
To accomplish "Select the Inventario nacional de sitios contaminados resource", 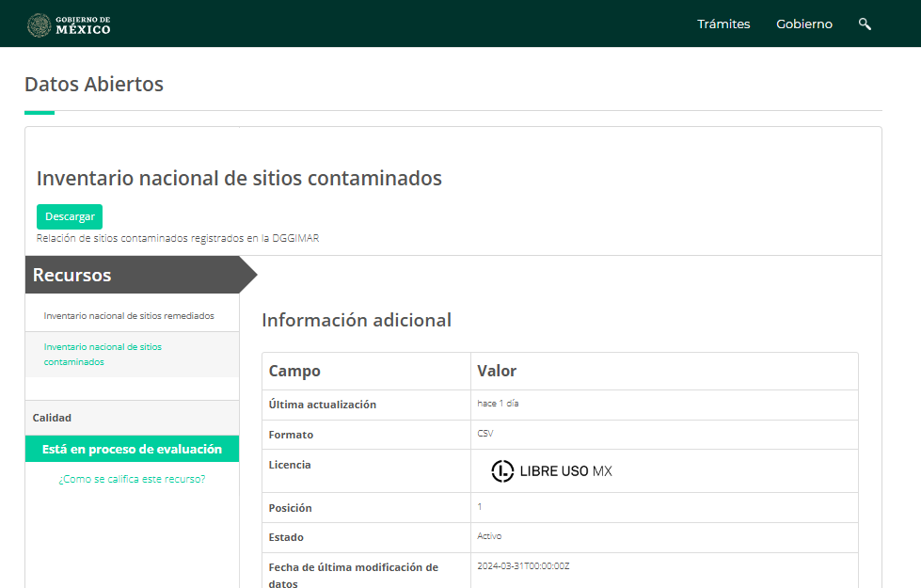I will (103, 354).
